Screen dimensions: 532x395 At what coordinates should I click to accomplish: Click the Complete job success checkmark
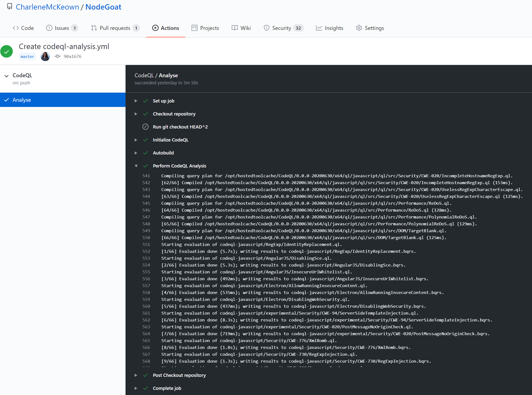coord(145,388)
